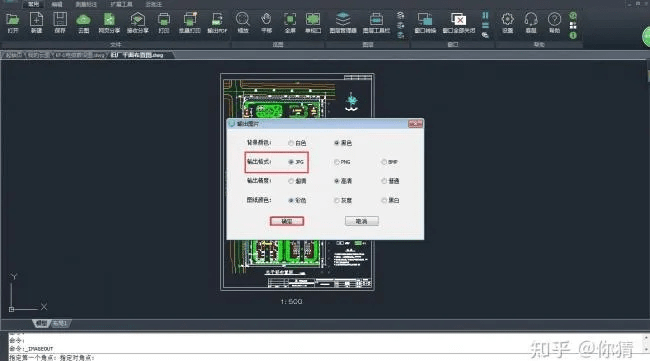Click the green info circle icon
The width and height of the screenshot is (650, 361).
pyautogui.click(x=573, y=36)
